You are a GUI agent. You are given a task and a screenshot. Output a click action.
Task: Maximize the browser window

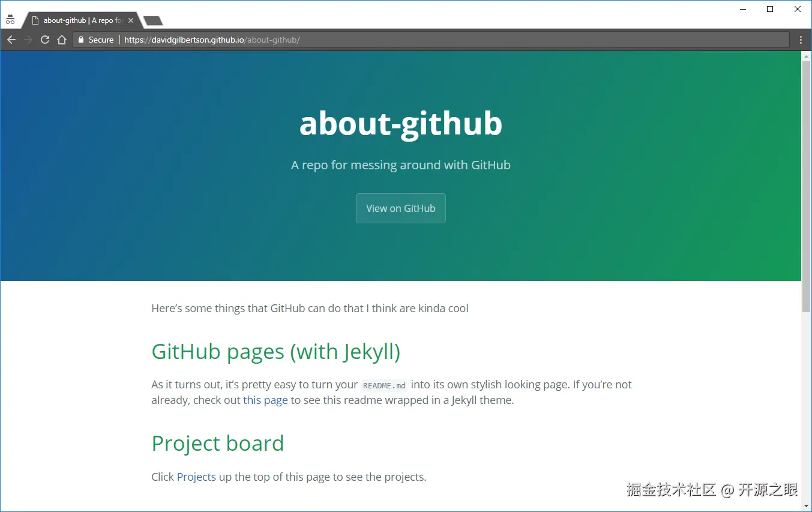pyautogui.click(x=770, y=9)
